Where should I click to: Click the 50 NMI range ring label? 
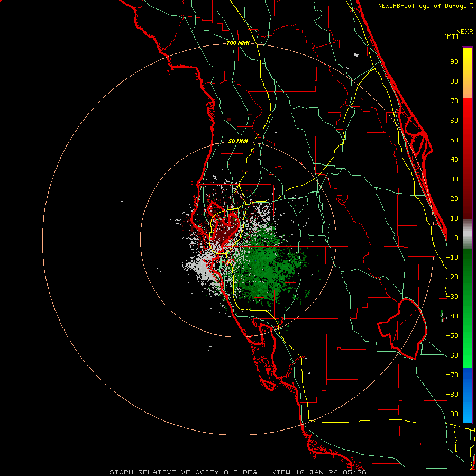coord(238,141)
